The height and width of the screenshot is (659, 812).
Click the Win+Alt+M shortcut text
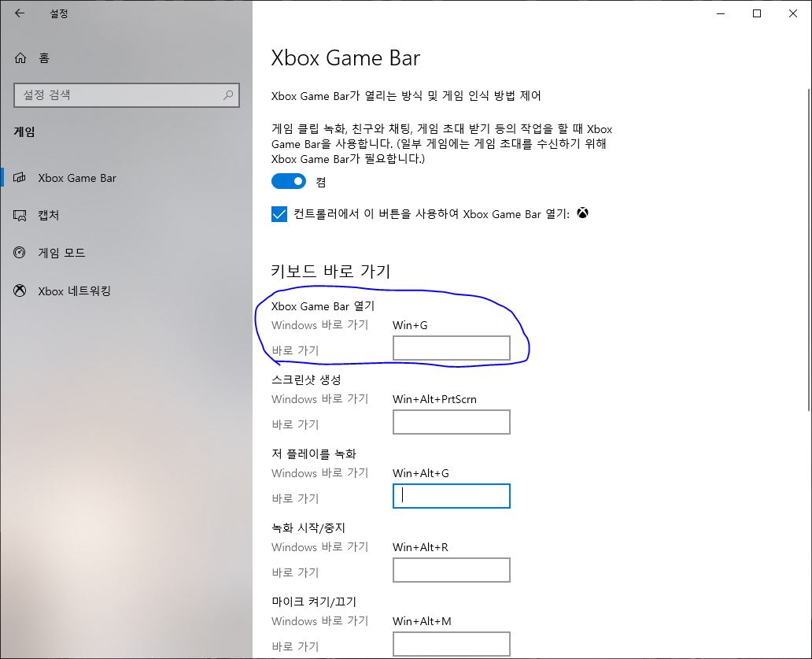coord(422,621)
